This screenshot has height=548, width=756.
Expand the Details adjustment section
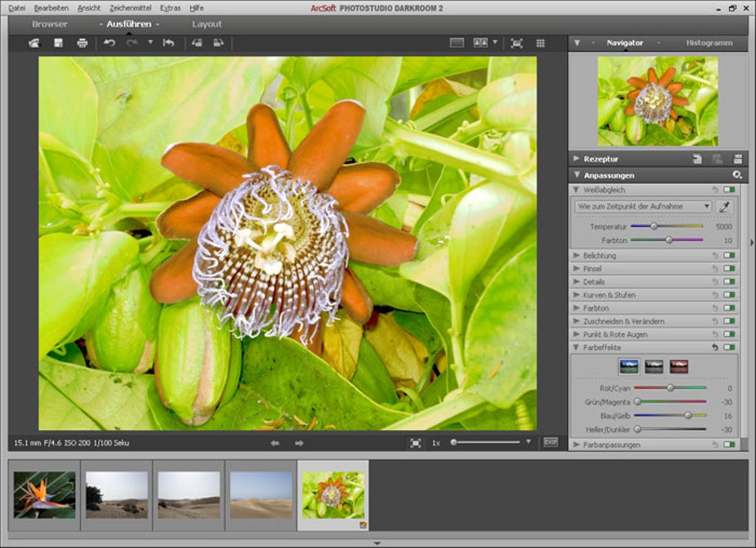(577, 282)
